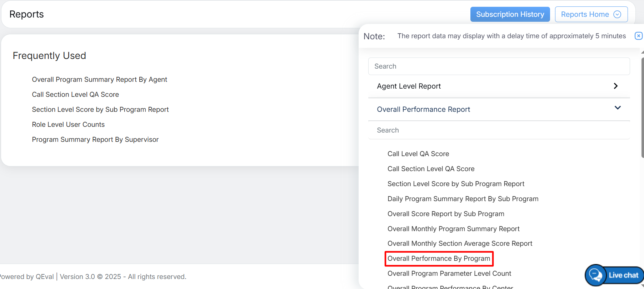Collapse the Overall Performance Report section
This screenshot has width=644, height=289.
click(617, 108)
